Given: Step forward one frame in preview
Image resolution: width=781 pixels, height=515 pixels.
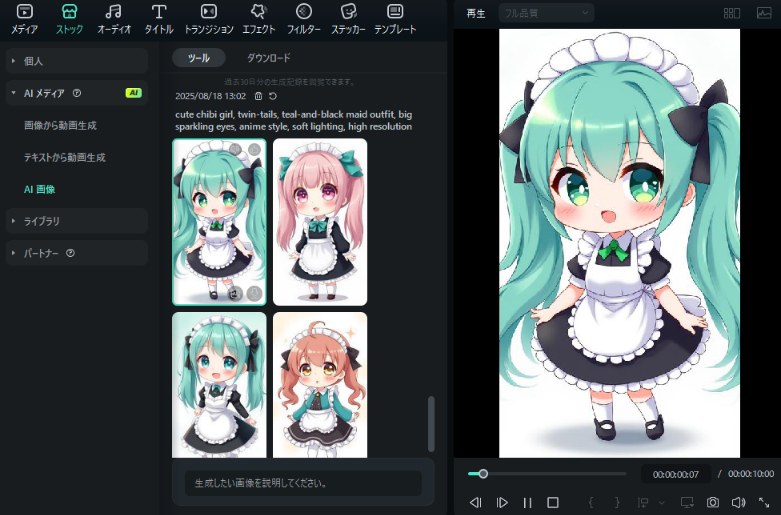Looking at the screenshot, I should click(x=502, y=503).
